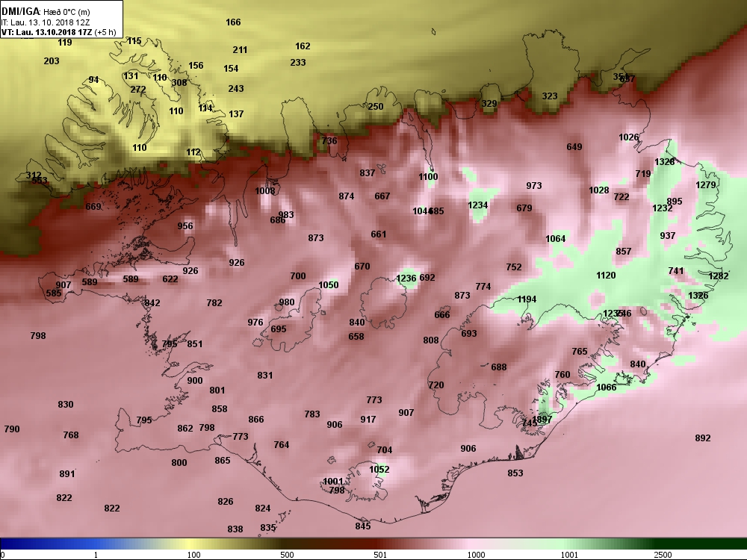Click the value 892 over the southeastern sea
This screenshot has height=560, width=747.
pos(703,438)
